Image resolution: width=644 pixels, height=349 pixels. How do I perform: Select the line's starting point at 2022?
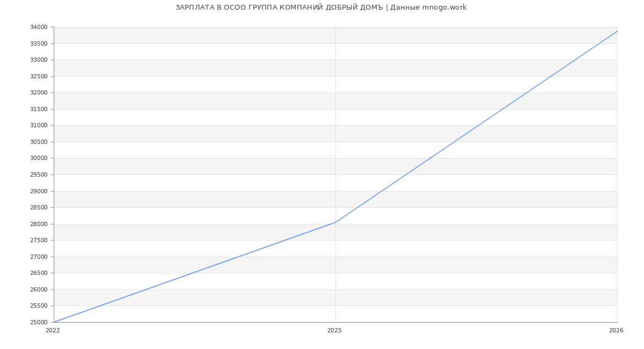[x=54, y=322]
